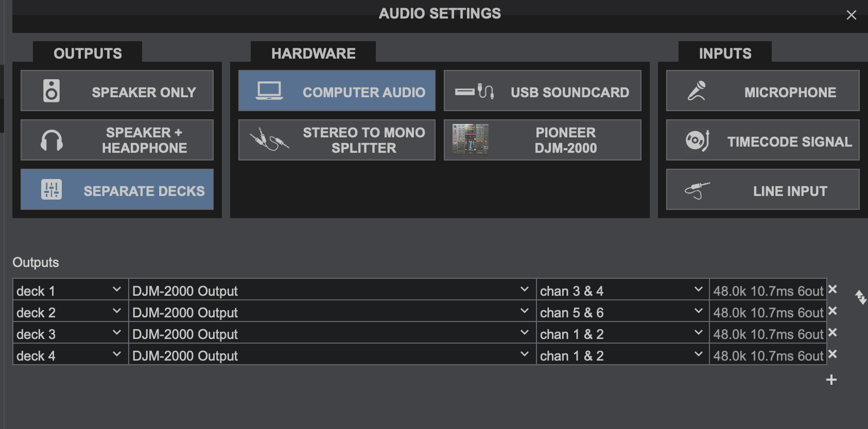Remove the deck 3 output row
Image resolution: width=868 pixels, height=429 pixels.
coord(832,333)
